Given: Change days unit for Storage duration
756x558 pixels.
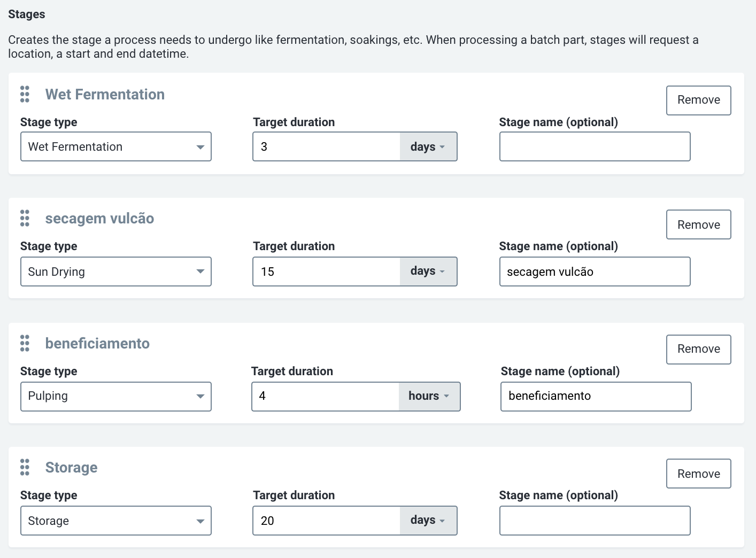Looking at the screenshot, I should [428, 521].
